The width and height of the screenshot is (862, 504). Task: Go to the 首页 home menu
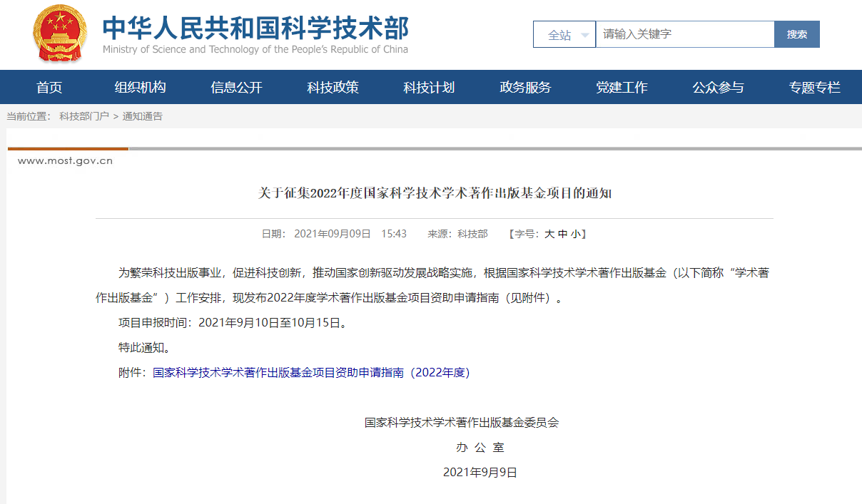click(49, 88)
